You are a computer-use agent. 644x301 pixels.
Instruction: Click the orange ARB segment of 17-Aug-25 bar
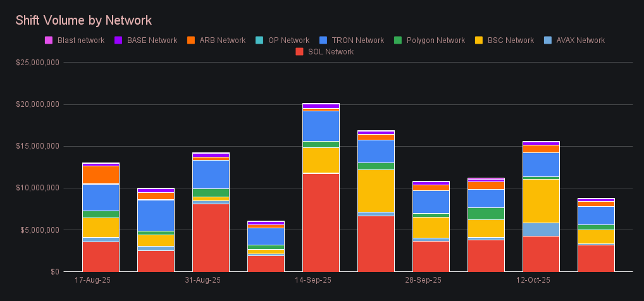(101, 175)
